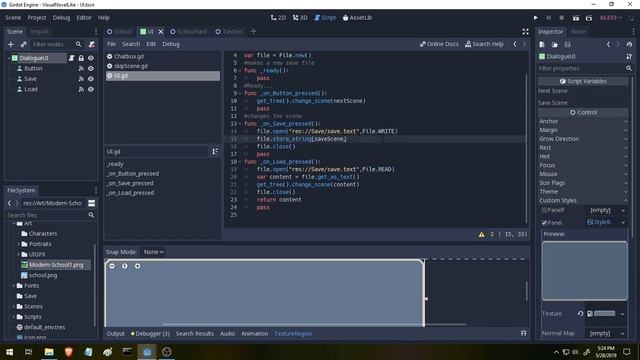The height and width of the screenshot is (360, 640).
Task: Expand the Margin property group
Action: tap(584, 130)
